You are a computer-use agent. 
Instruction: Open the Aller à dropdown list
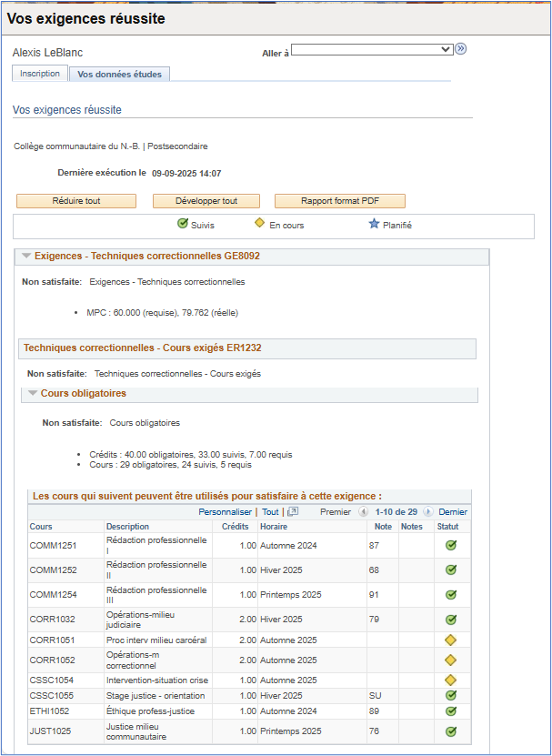point(372,49)
